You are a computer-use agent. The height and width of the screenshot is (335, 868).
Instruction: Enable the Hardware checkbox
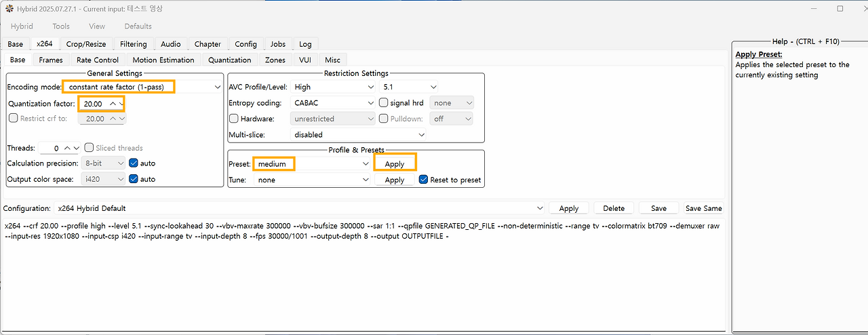click(x=235, y=119)
